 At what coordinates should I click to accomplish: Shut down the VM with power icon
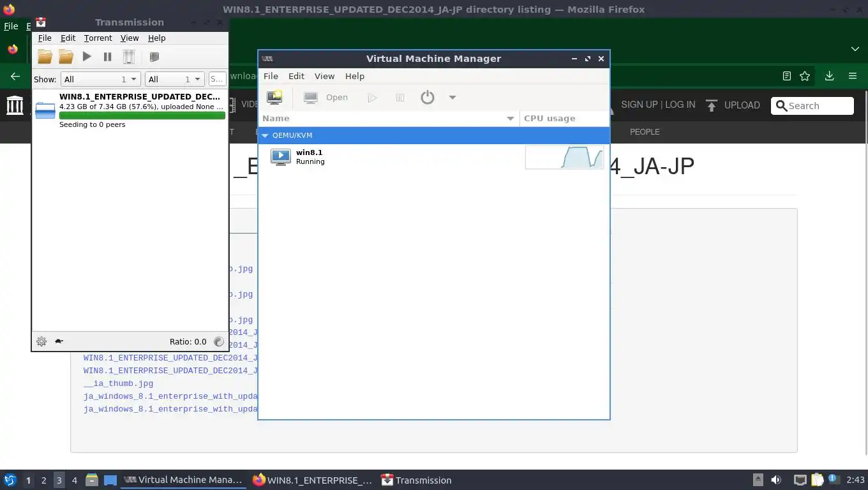(428, 98)
